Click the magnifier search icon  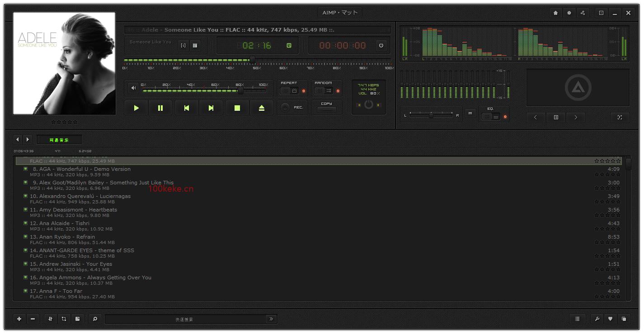click(x=95, y=319)
